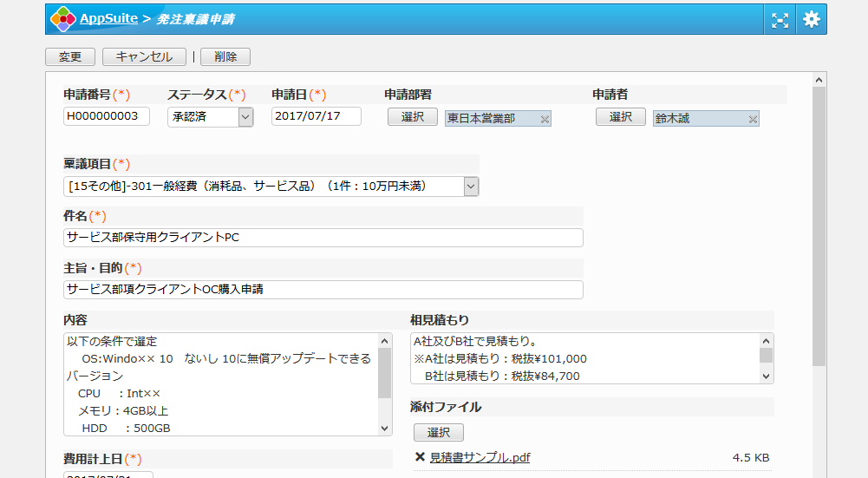Open the ステータス dropdown
Image resolution: width=868 pixels, height=478 pixels.
coord(245,117)
